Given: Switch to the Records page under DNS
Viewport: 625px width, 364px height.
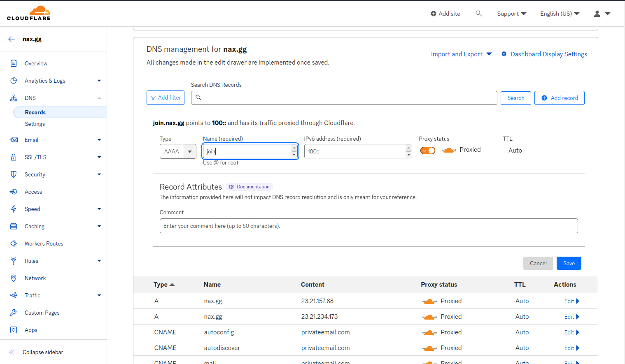Looking at the screenshot, I should coord(35,112).
